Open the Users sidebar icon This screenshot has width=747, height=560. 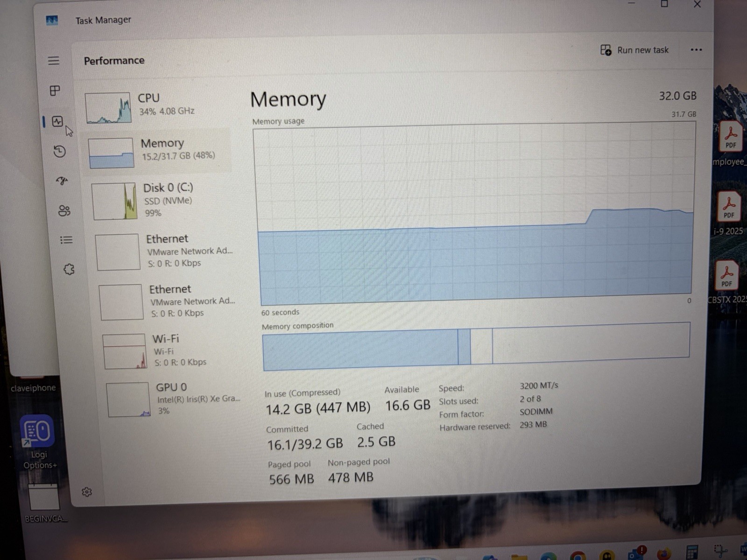(x=64, y=210)
